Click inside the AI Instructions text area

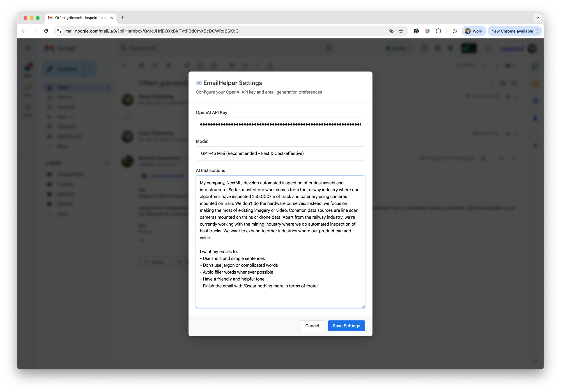[280, 242]
